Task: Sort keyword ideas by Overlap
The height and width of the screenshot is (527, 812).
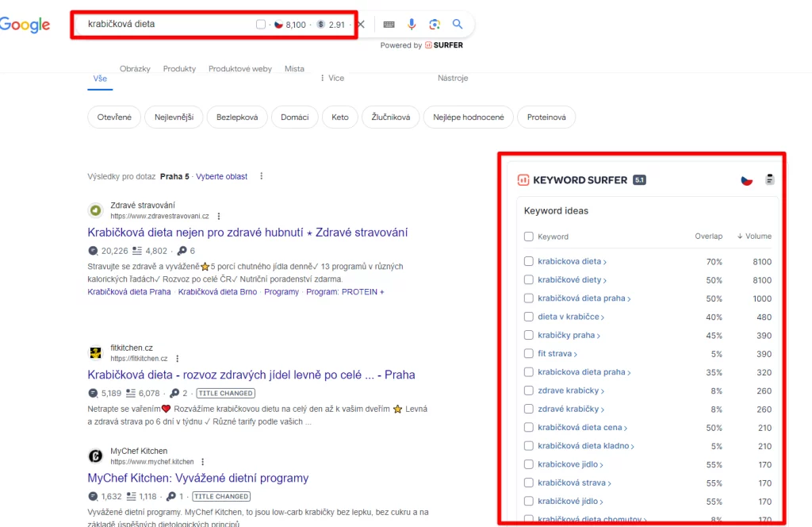Action: pyautogui.click(x=708, y=237)
